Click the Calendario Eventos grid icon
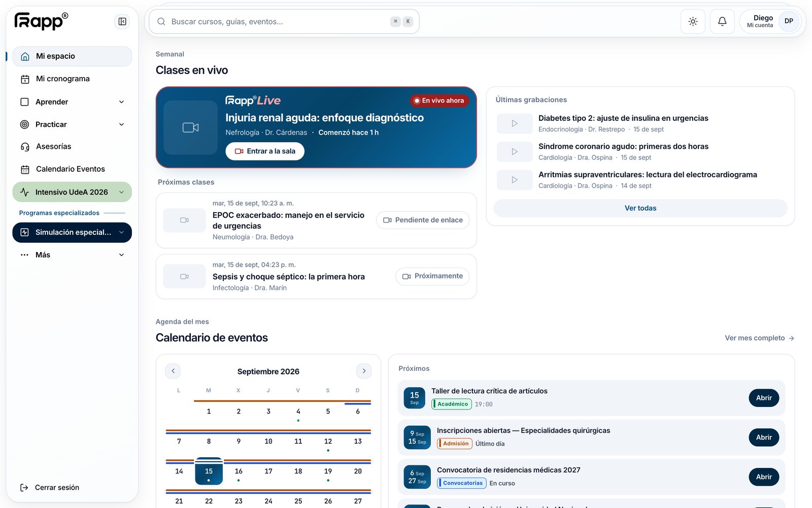The height and width of the screenshot is (508, 812). click(x=25, y=169)
